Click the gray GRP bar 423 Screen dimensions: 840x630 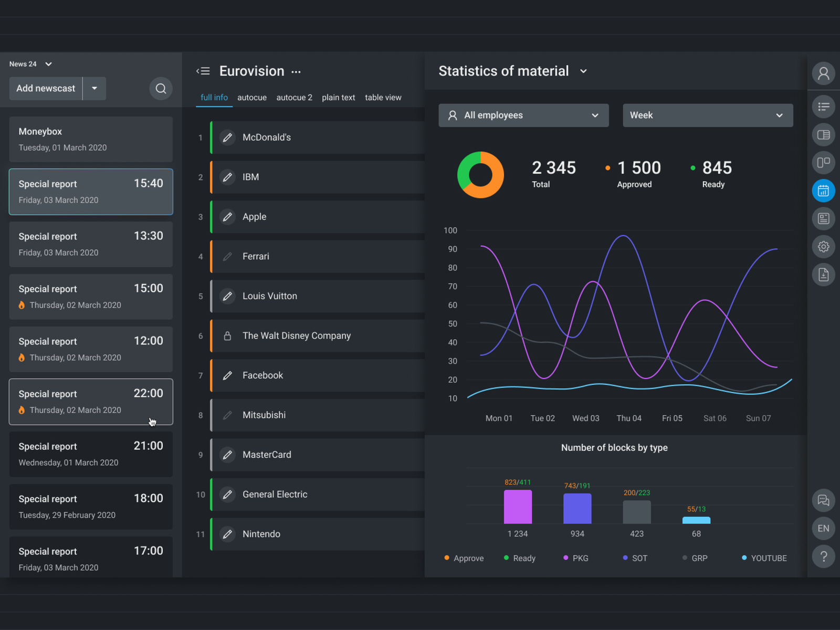click(x=637, y=512)
